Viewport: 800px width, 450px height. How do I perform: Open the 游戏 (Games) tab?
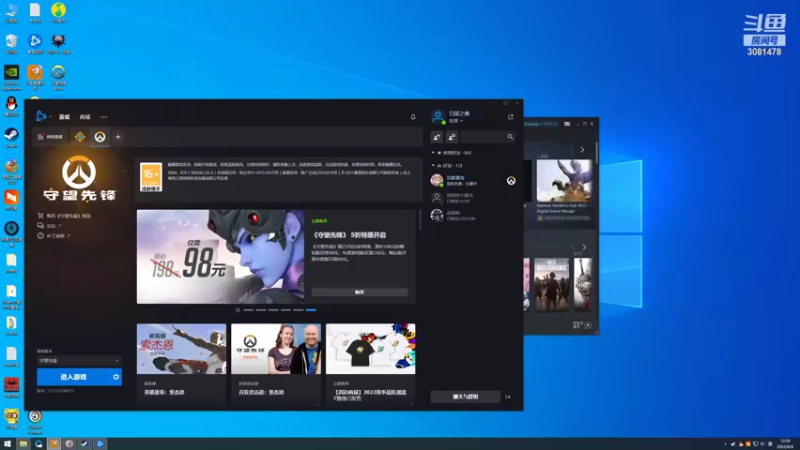pyautogui.click(x=64, y=117)
